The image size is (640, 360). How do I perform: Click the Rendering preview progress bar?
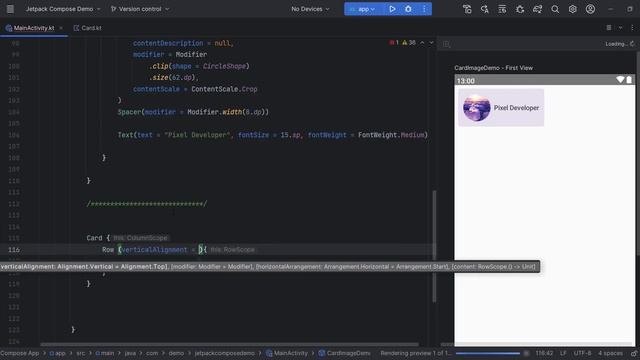[x=487, y=353]
